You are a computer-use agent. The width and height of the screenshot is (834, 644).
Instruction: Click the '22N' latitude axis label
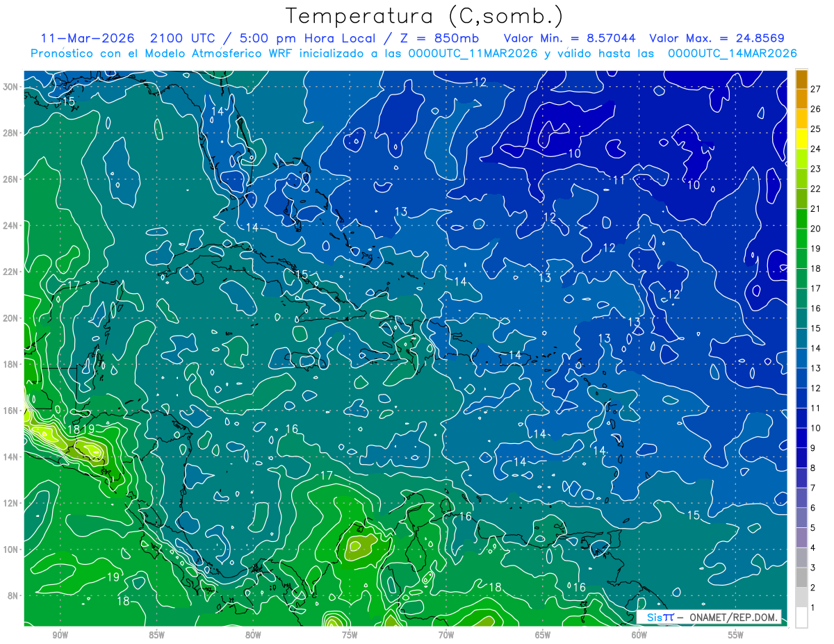(x=10, y=272)
